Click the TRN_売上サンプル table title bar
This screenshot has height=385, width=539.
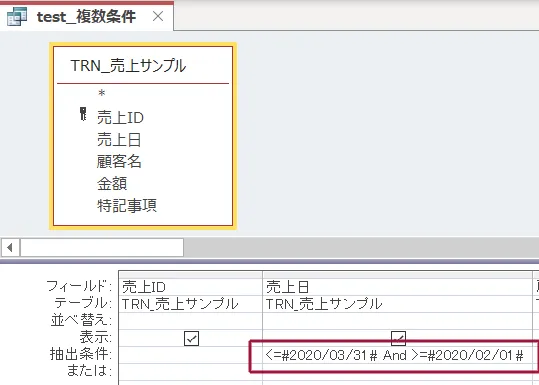click(x=143, y=65)
